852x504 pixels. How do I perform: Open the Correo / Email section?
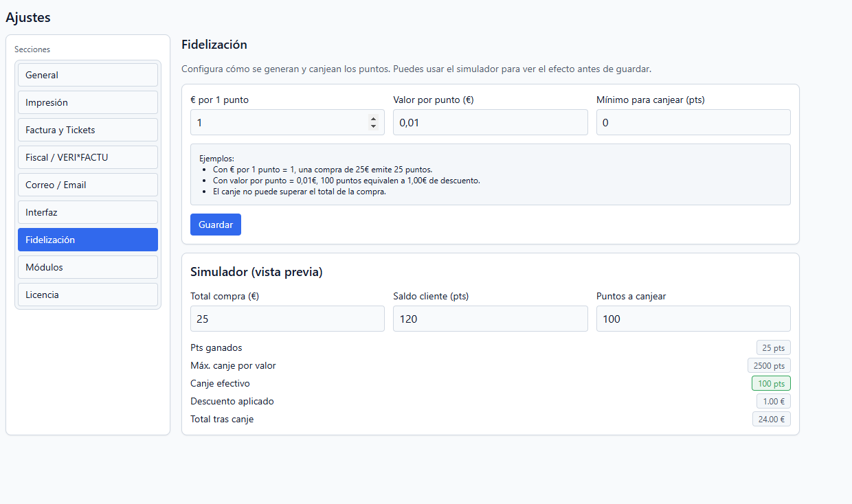(88, 185)
